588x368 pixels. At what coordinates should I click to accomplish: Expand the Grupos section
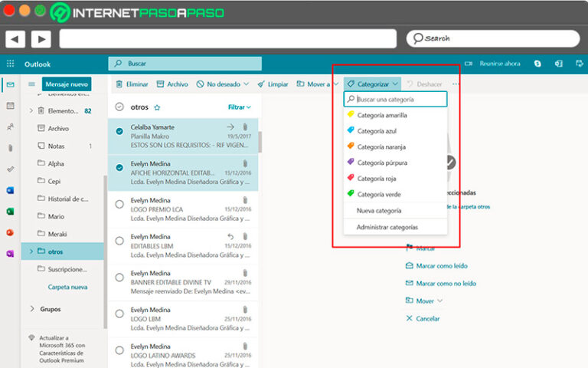[x=45, y=309]
